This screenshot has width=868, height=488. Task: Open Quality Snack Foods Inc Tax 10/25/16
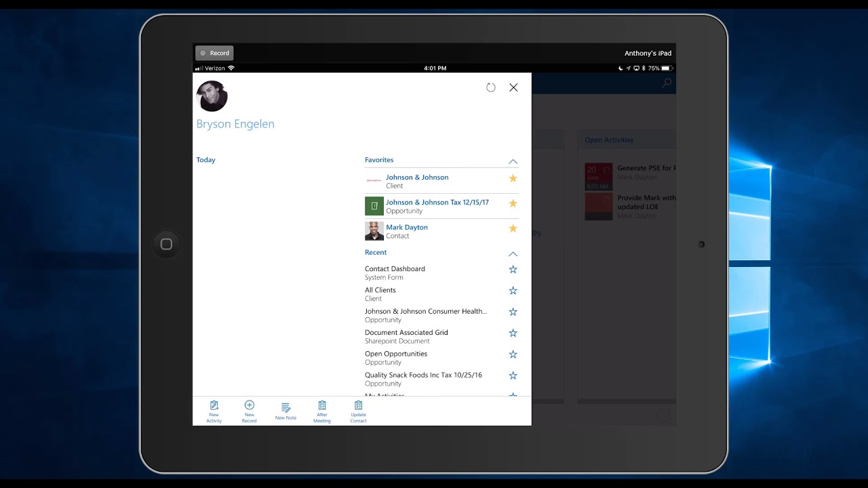423,379
